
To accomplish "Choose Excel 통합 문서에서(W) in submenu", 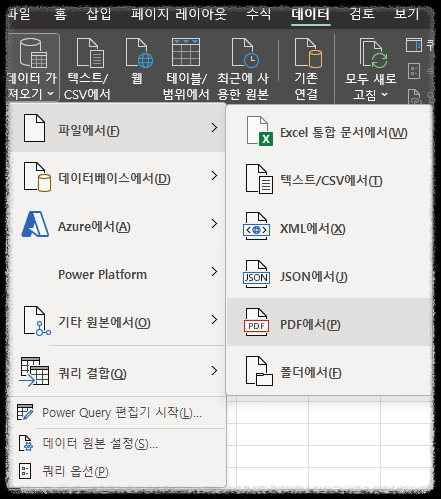I will [329, 131].
